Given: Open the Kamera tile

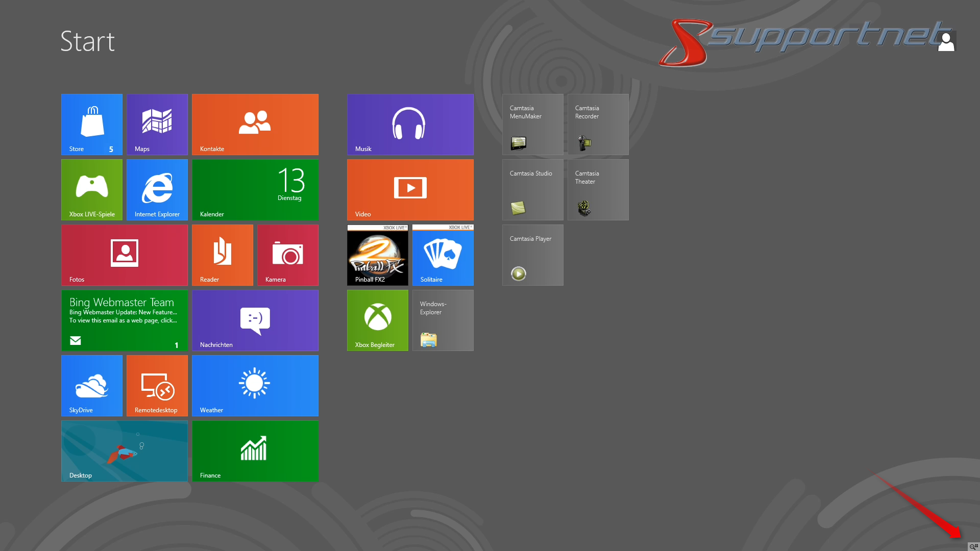Looking at the screenshot, I should point(287,255).
